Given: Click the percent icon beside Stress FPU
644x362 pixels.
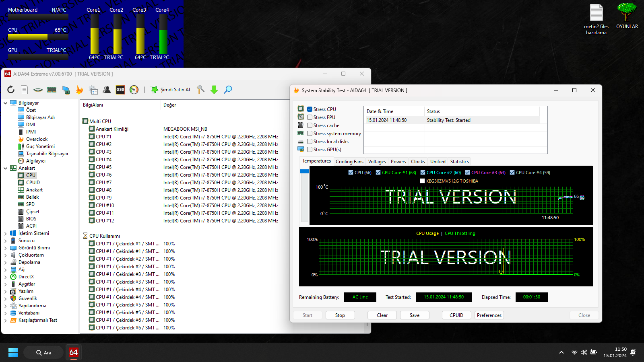Looking at the screenshot, I should pos(301,117).
